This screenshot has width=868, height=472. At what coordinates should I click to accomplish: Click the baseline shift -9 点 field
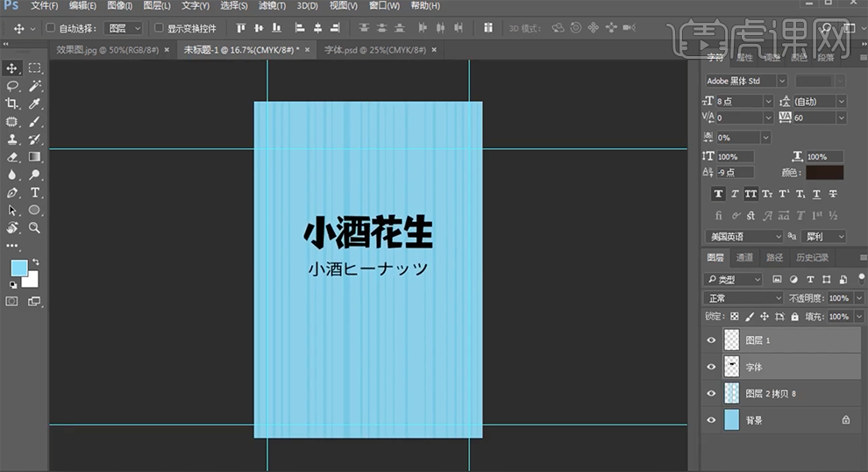[x=735, y=172]
